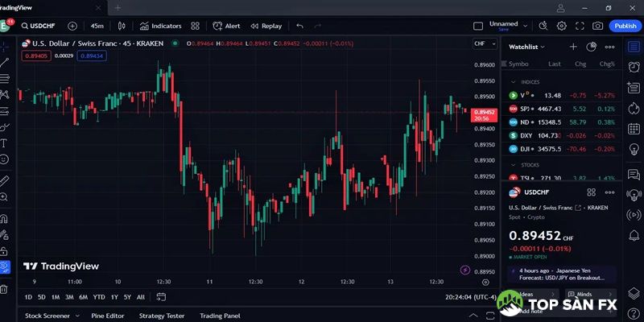Toggle the layout select square icon

pyautogui.click(x=478, y=26)
